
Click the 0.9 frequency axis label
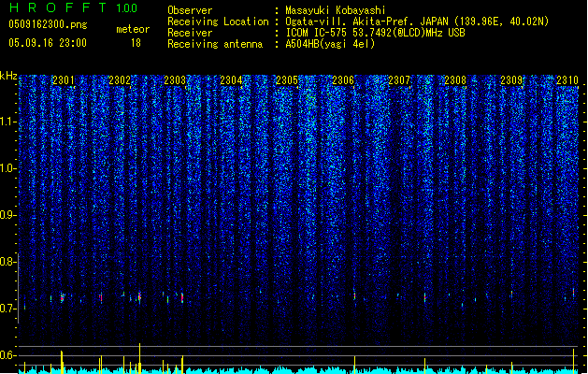(7, 215)
